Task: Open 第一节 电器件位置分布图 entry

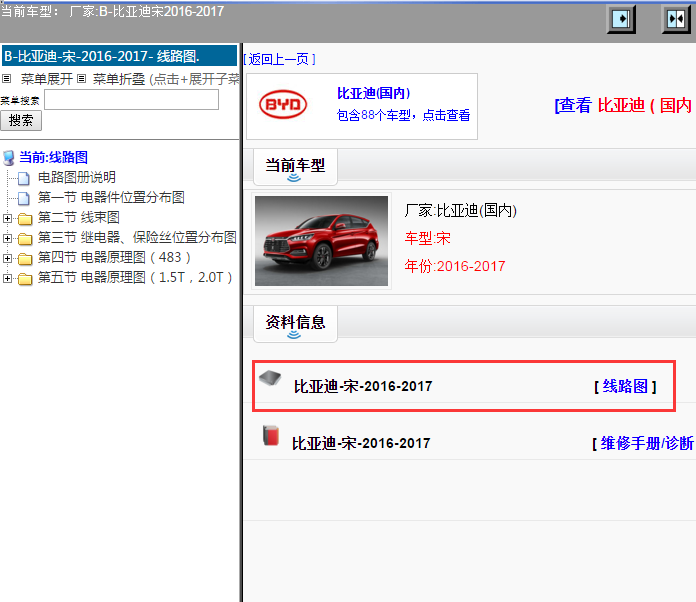Action: 111,197
